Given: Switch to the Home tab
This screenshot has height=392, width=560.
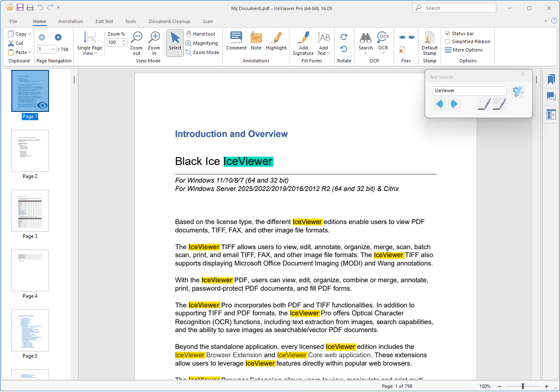Looking at the screenshot, I should coord(40,21).
